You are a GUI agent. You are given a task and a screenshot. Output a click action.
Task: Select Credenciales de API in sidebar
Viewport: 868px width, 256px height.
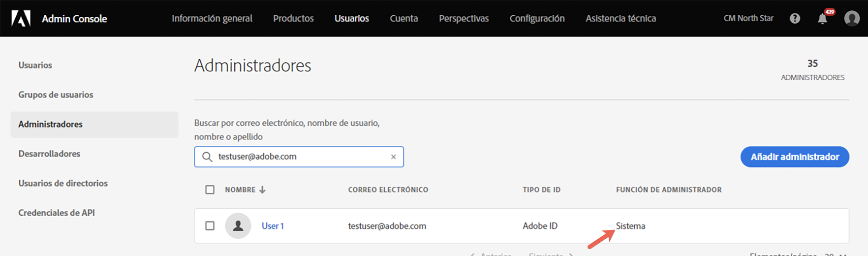(57, 213)
